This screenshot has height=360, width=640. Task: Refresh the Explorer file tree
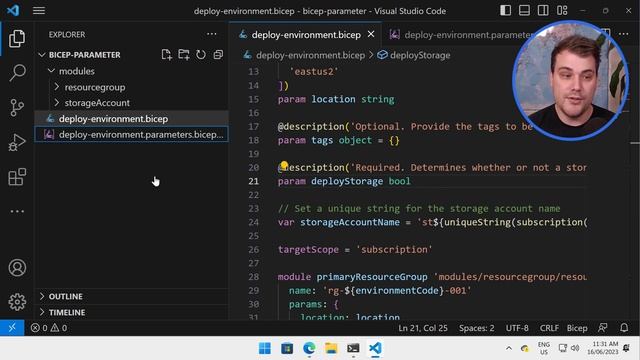coord(201,55)
